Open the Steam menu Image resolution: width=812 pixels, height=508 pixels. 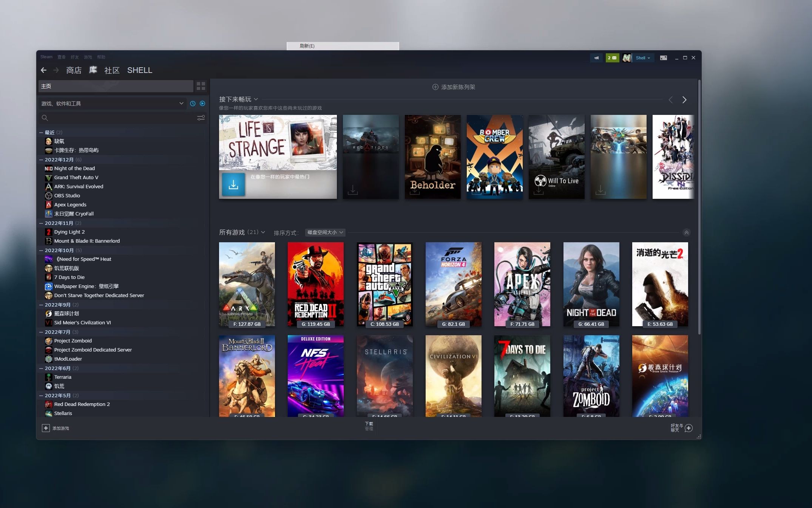(46, 57)
